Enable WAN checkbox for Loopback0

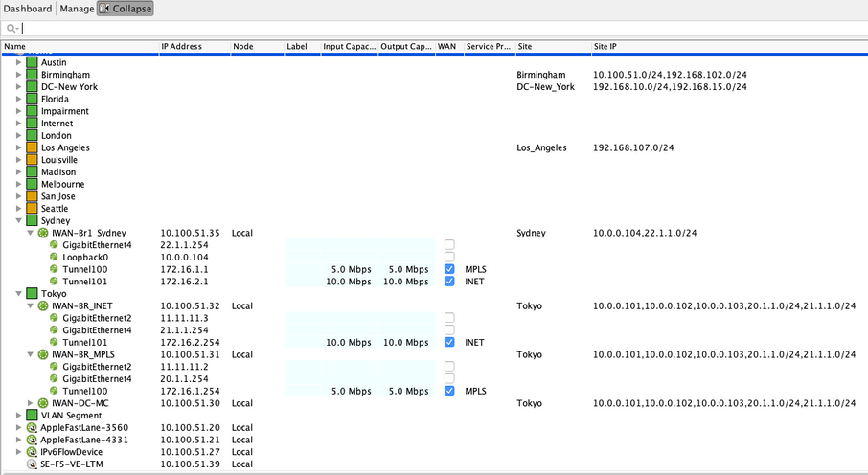pos(449,257)
